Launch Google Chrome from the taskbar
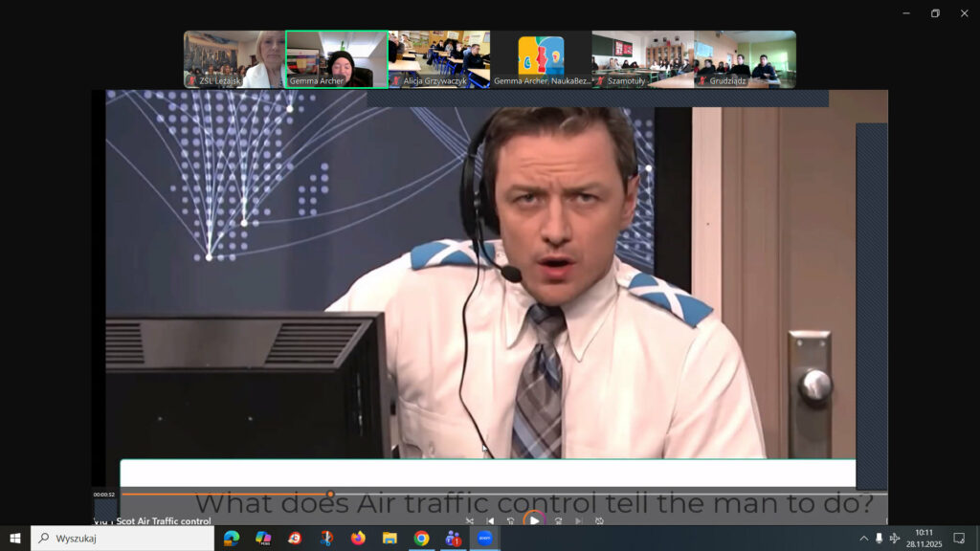The height and width of the screenshot is (551, 980). tap(421, 539)
